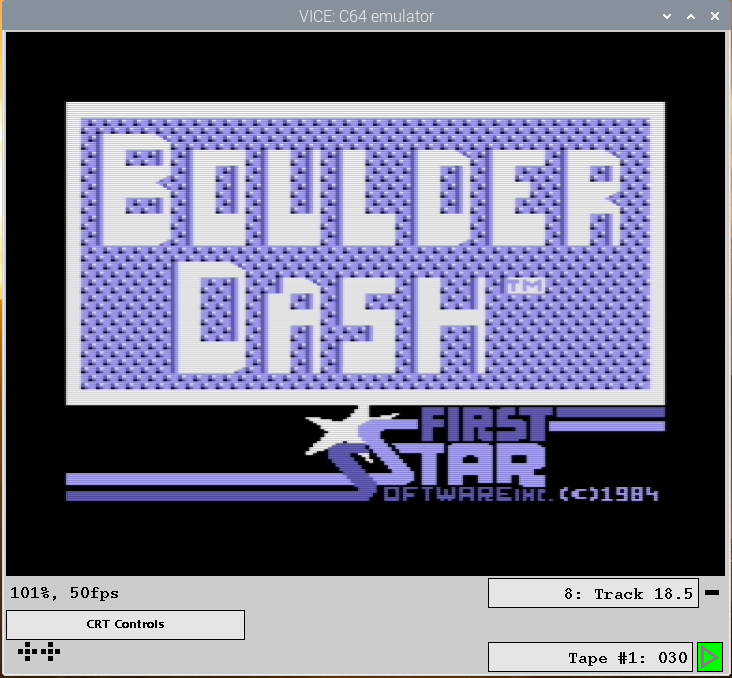Click the green tape play icon

(710, 657)
